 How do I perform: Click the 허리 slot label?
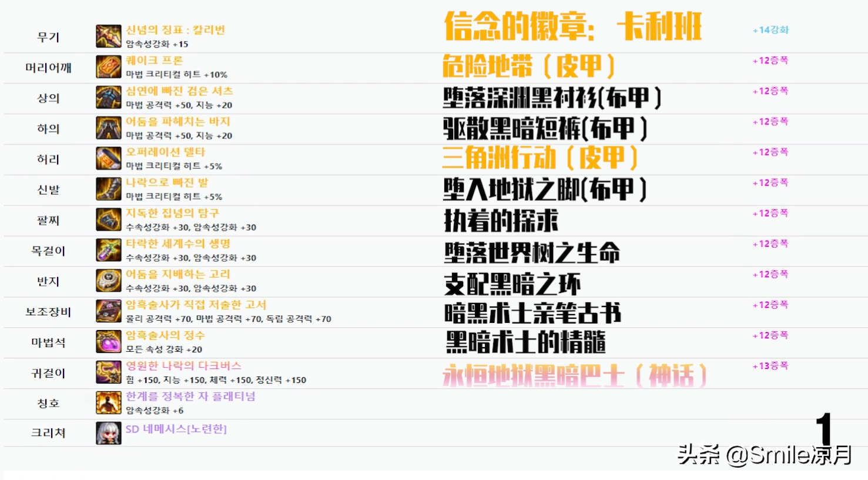point(48,159)
